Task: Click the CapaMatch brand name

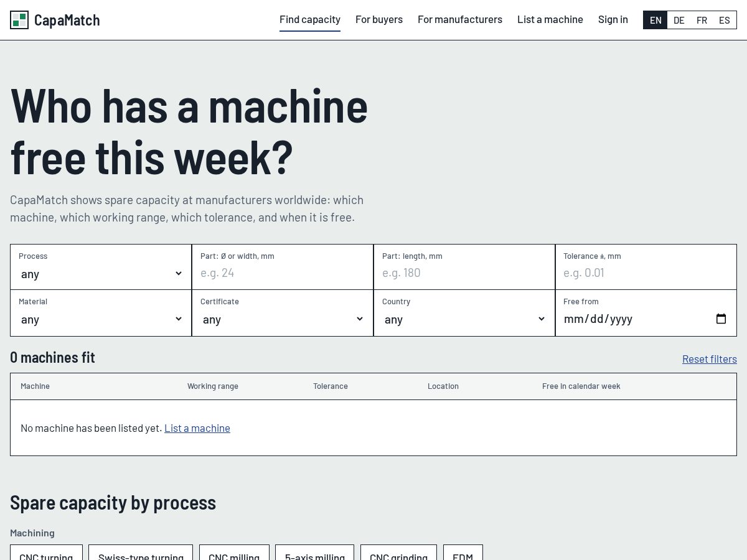Action: pos(67,20)
